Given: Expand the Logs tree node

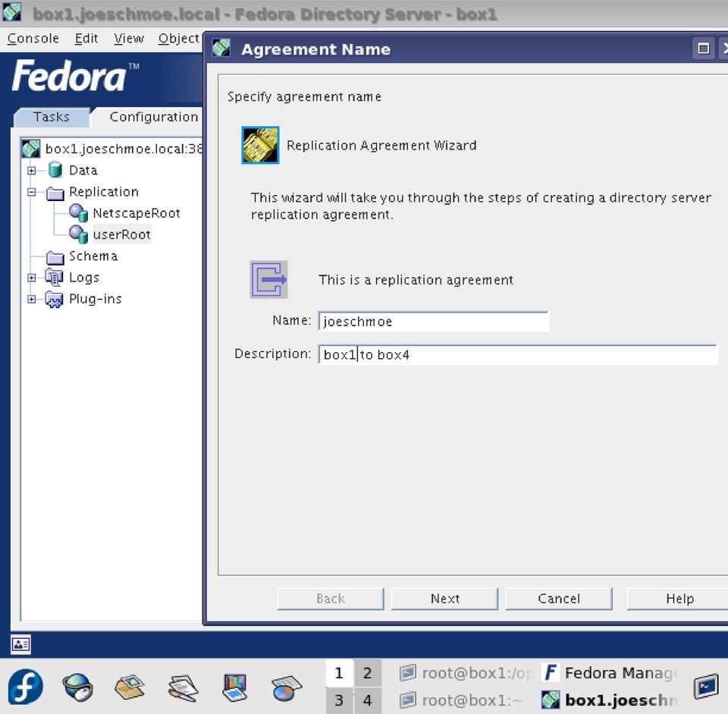Looking at the screenshot, I should tap(32, 278).
